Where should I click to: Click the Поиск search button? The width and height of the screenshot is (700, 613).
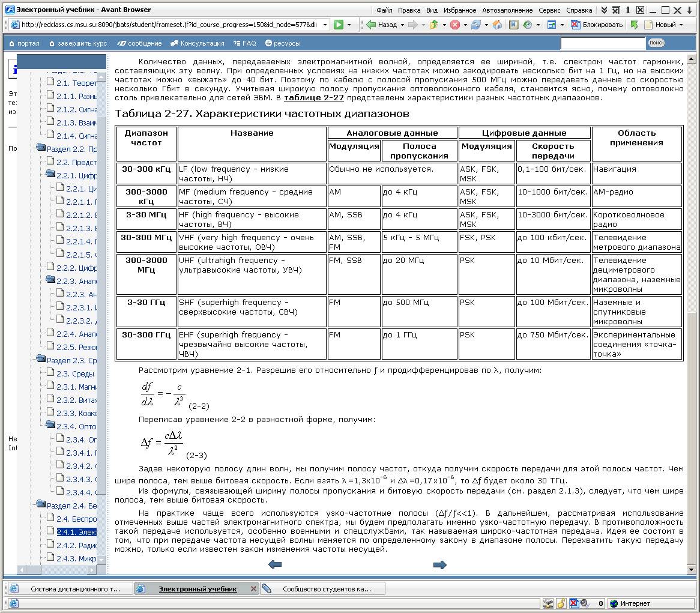point(656,43)
